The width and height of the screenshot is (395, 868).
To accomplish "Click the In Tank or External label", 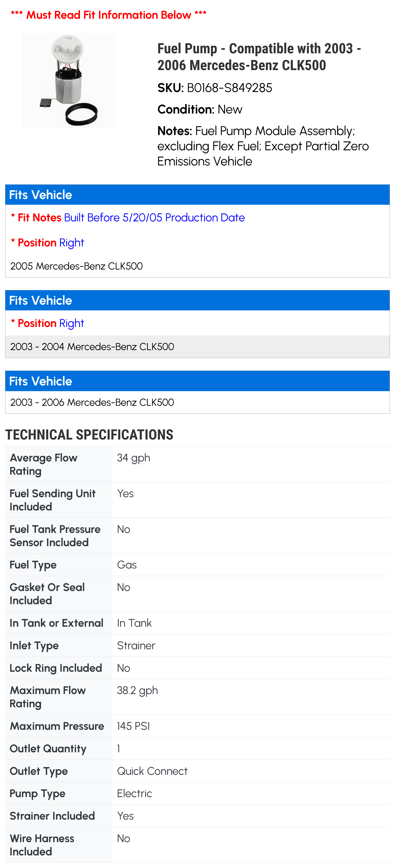I will (56, 623).
